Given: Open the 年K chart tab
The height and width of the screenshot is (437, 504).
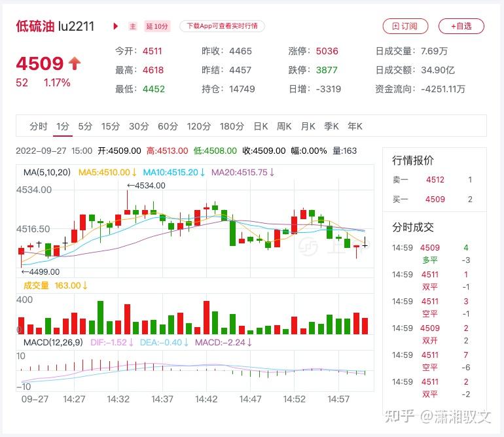Looking at the screenshot, I should tap(355, 126).
